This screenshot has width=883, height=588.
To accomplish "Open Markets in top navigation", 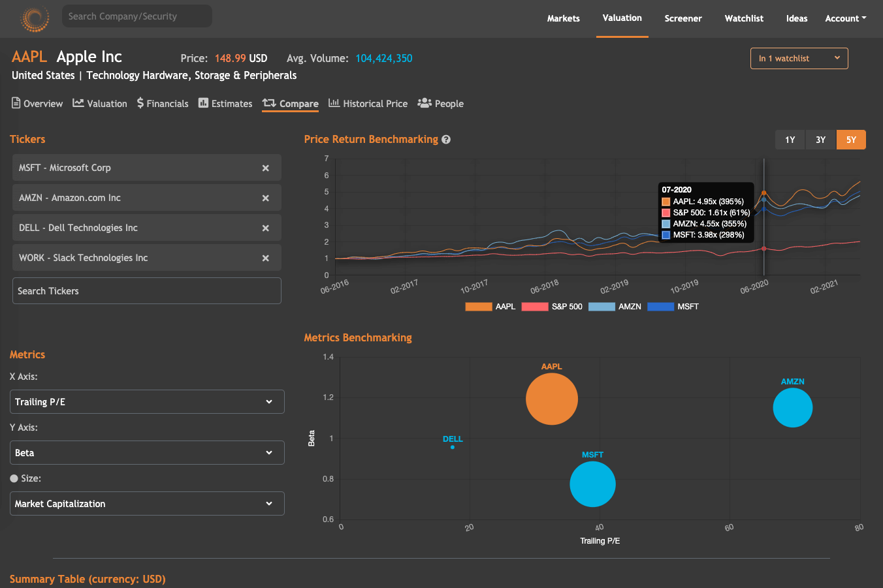I will pos(564,18).
